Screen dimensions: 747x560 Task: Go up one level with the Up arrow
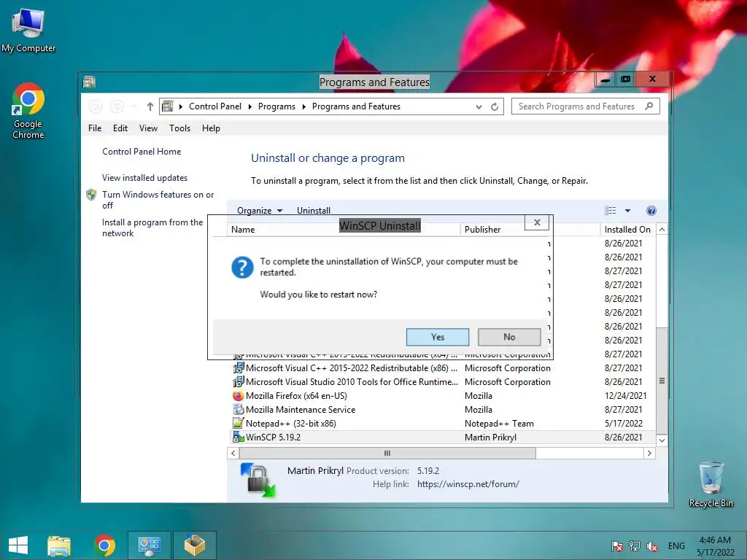tap(150, 106)
